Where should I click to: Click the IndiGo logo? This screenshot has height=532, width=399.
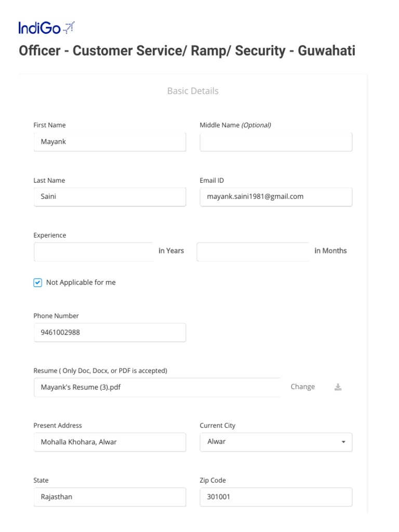(x=47, y=28)
